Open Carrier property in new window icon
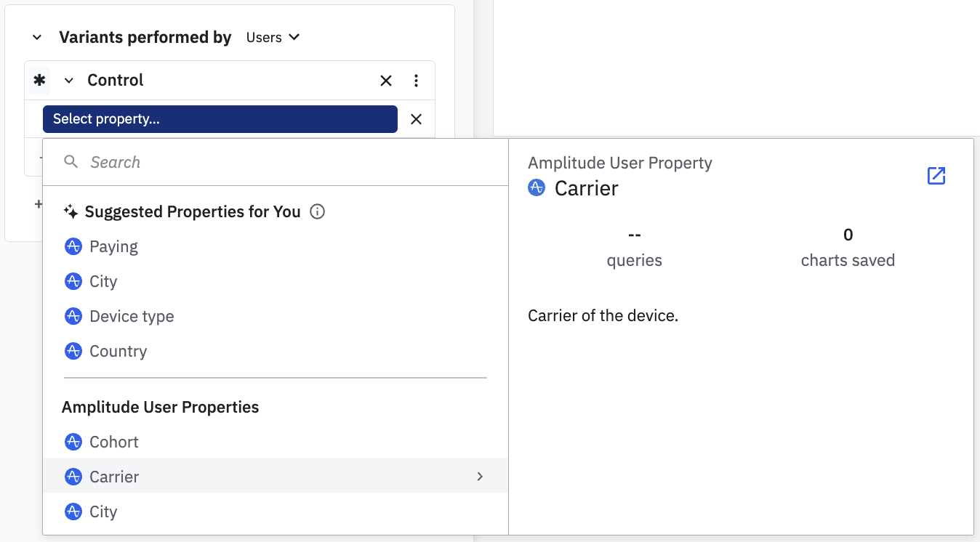 point(936,176)
